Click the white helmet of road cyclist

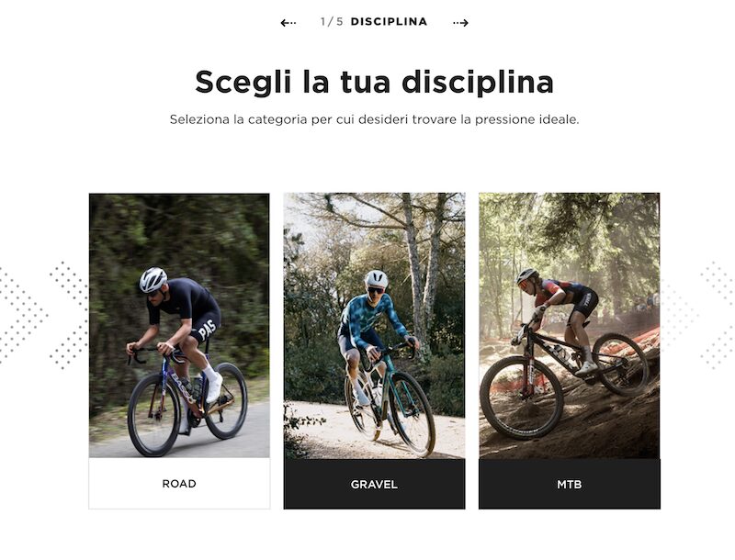[x=153, y=279]
